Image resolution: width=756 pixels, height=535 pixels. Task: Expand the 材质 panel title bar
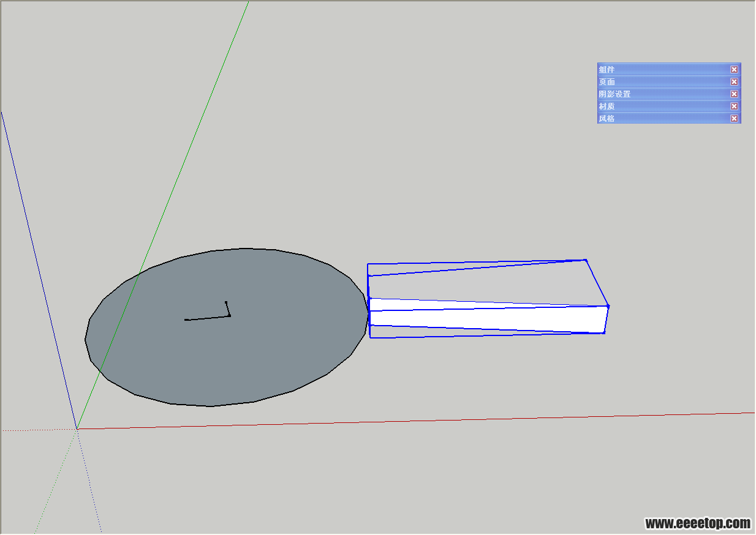662,106
